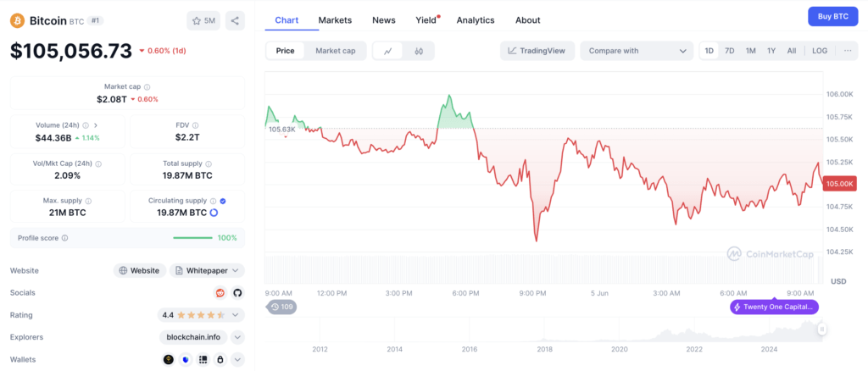
Task: Open the first wallet icon in Wallets row
Action: click(169, 360)
